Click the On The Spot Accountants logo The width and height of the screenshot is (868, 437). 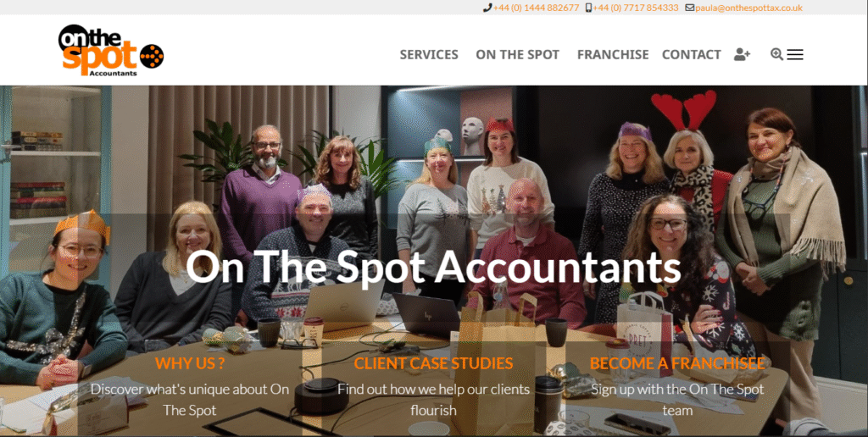(x=111, y=50)
